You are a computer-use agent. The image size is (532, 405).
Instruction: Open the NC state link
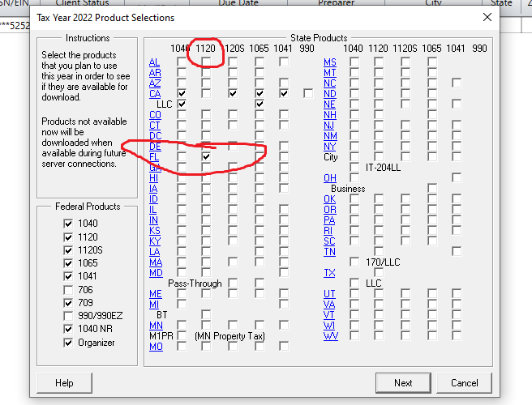330,83
